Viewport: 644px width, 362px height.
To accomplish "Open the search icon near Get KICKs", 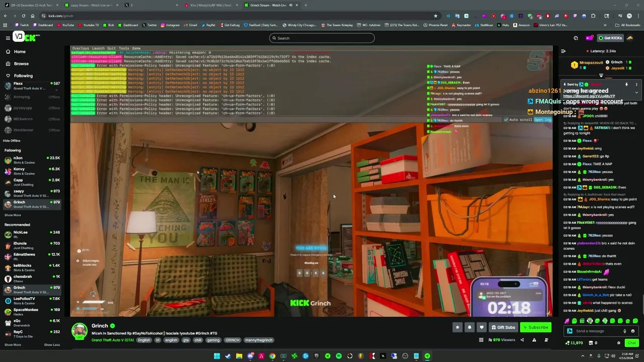I will (576, 38).
